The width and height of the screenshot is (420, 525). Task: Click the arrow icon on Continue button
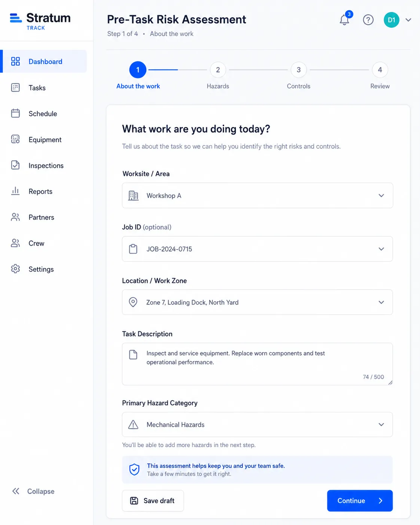coord(381,501)
